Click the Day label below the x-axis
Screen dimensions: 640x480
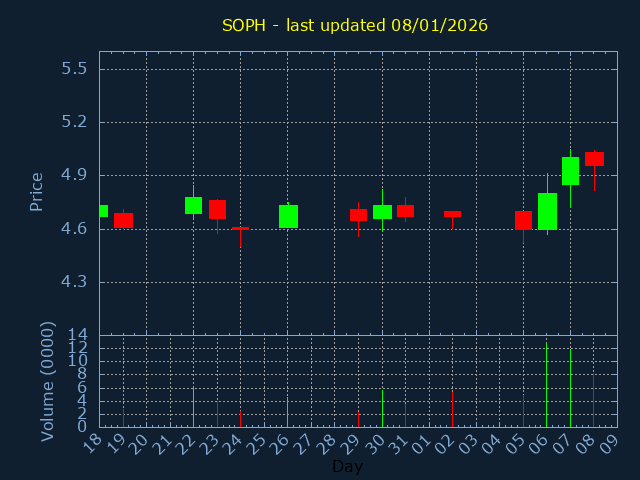(x=347, y=466)
